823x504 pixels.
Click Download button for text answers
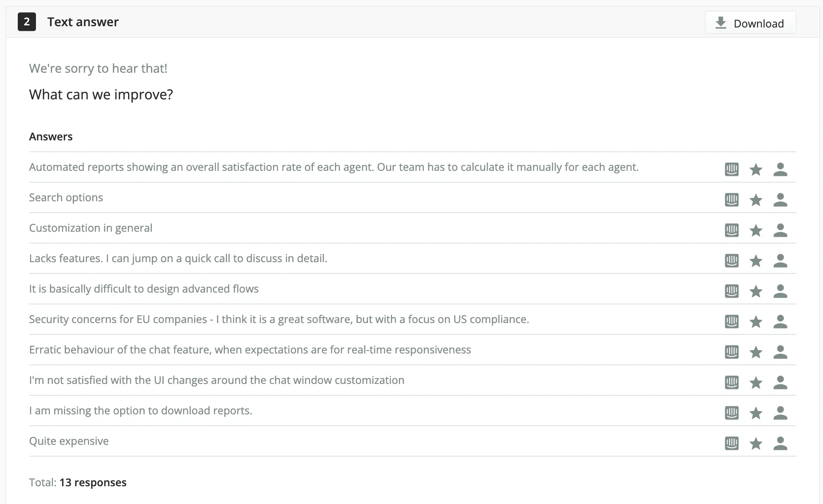tap(750, 23)
